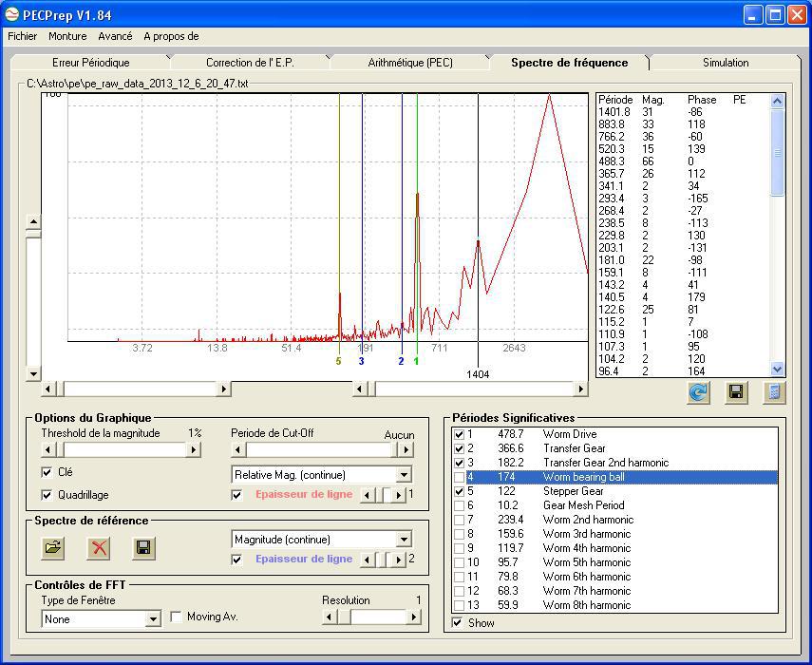Click the Phase column header
This screenshot has width=812, height=665.
(x=702, y=100)
